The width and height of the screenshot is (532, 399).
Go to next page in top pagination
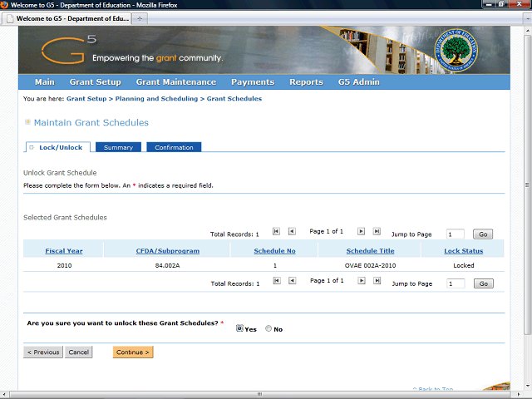(x=361, y=231)
